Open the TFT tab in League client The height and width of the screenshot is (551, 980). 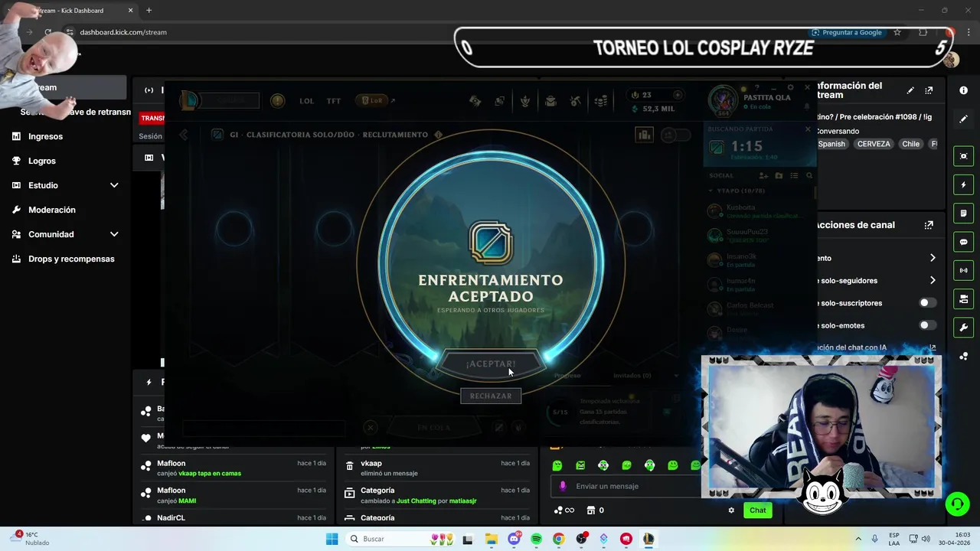(334, 101)
